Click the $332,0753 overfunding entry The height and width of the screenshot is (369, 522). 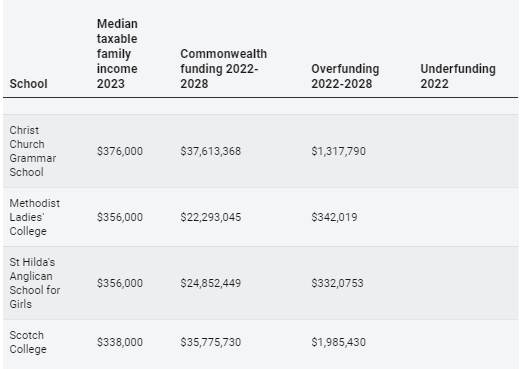tap(337, 283)
